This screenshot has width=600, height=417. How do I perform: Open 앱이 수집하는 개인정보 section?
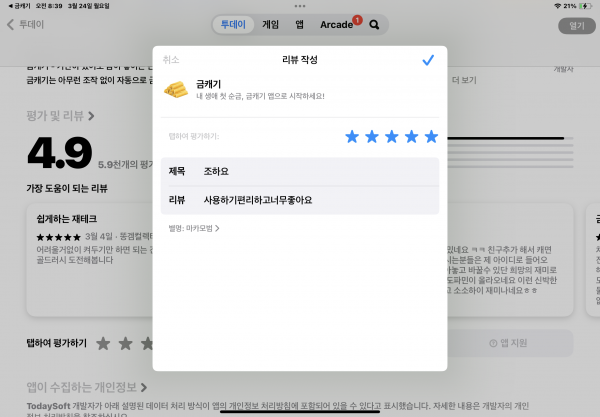pyautogui.click(x=86, y=387)
